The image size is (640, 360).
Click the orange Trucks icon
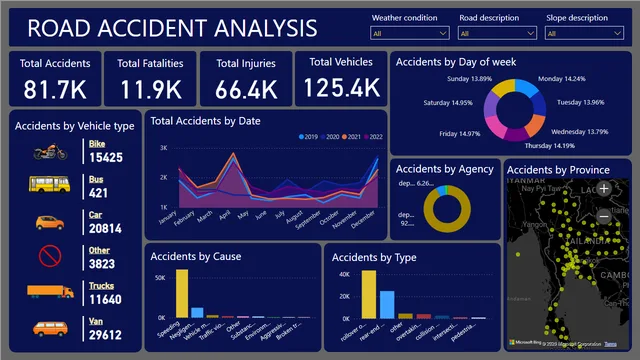(50, 291)
